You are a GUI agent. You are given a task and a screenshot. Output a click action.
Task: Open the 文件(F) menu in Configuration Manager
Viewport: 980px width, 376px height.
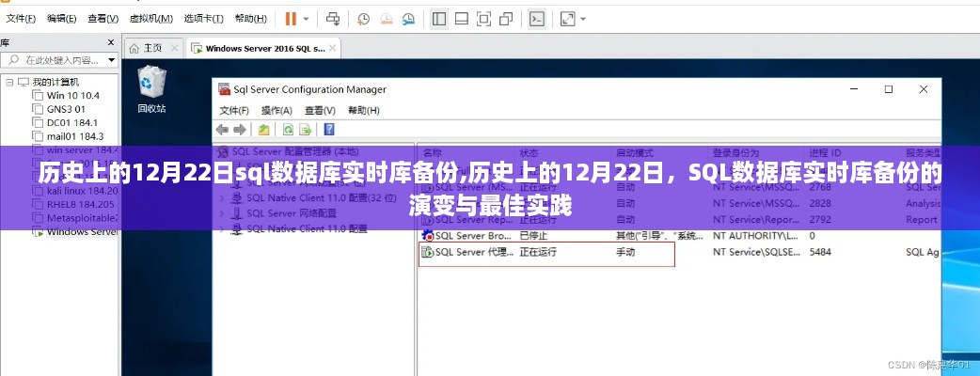tap(234, 111)
